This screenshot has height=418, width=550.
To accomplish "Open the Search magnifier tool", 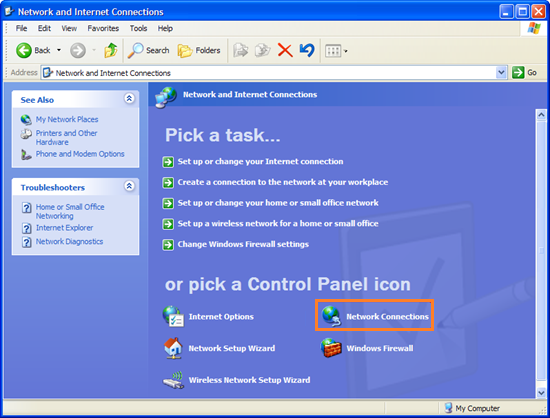I will (x=148, y=50).
